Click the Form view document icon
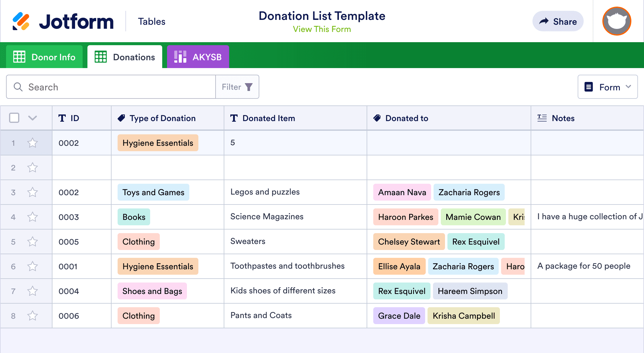This screenshot has height=353, width=644. 589,87
